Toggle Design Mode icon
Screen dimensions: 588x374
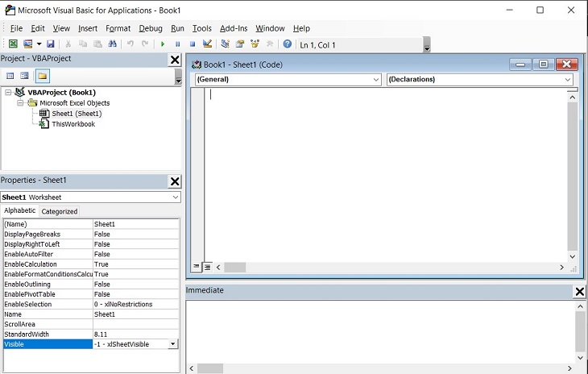point(207,44)
